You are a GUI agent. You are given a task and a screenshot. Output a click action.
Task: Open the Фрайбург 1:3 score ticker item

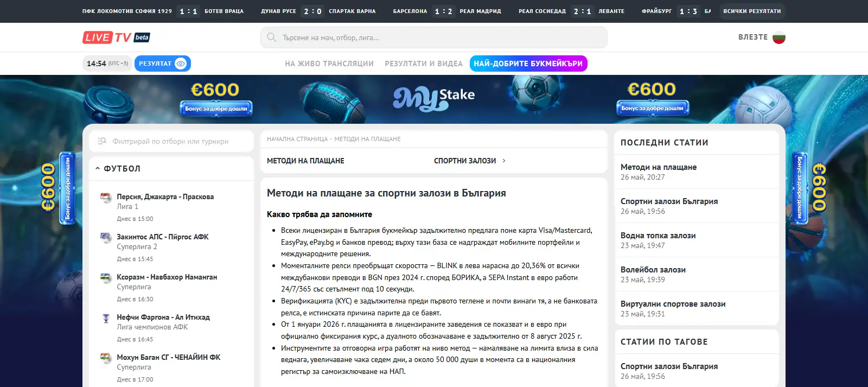(x=676, y=11)
